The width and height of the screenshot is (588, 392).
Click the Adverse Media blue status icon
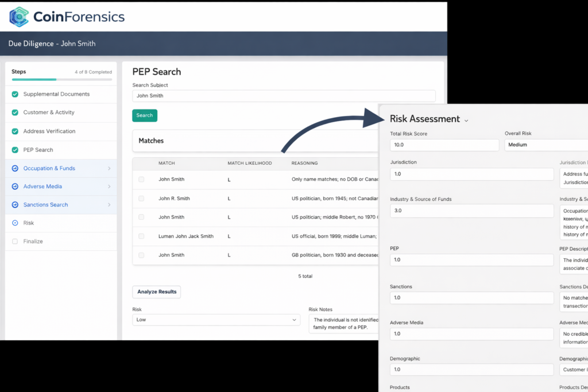point(15,187)
